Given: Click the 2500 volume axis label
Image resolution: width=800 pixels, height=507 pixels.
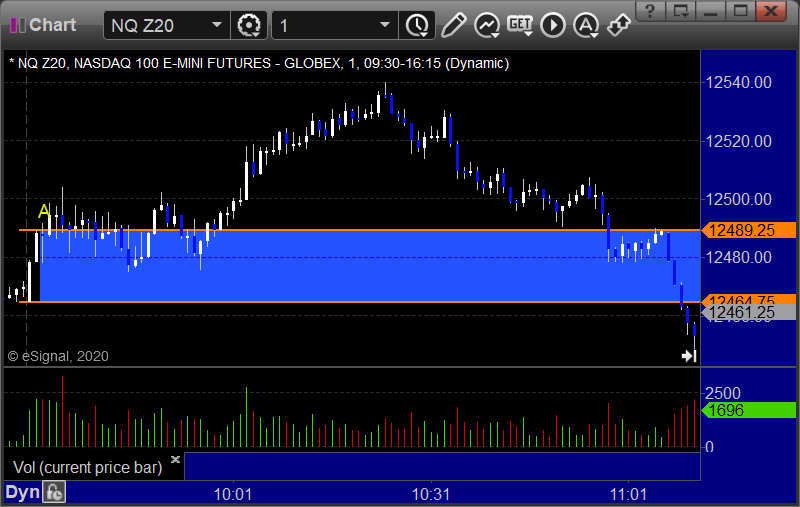Looking at the screenshot, I should (722, 393).
